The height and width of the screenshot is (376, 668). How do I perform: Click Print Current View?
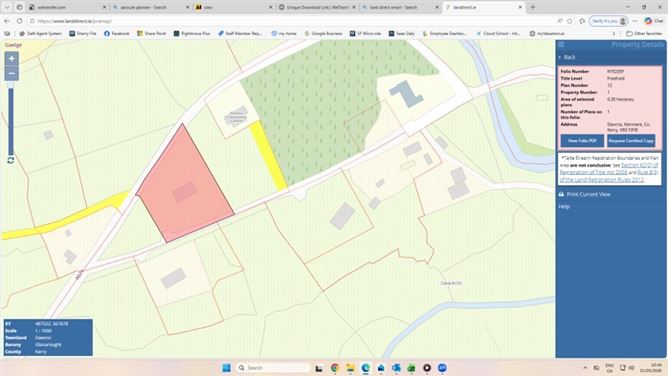click(588, 194)
